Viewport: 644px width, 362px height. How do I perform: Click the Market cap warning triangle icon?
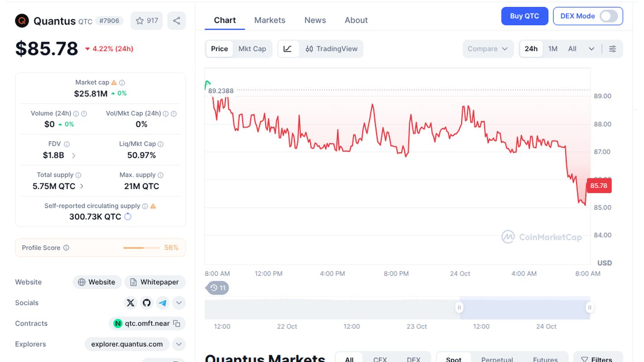coord(114,82)
